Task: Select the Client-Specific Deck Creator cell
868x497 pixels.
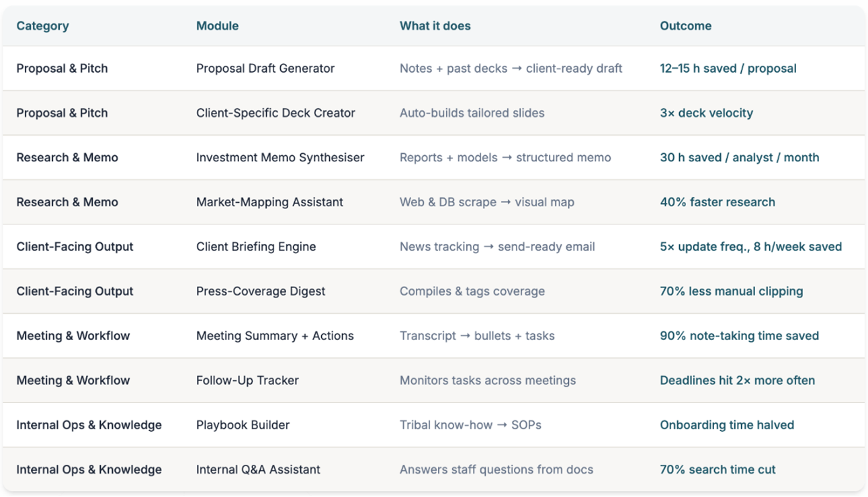Action: point(275,113)
